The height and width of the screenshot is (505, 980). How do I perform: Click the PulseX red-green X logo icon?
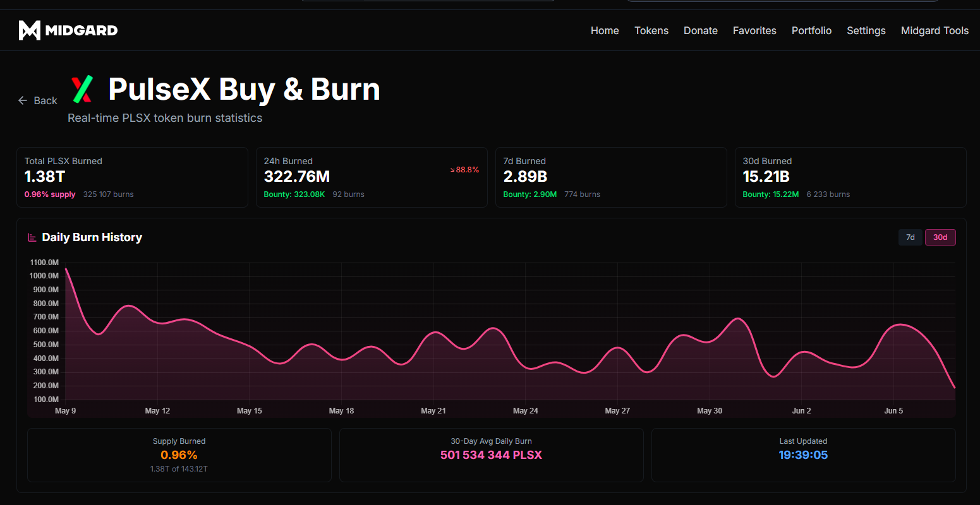tap(82, 89)
